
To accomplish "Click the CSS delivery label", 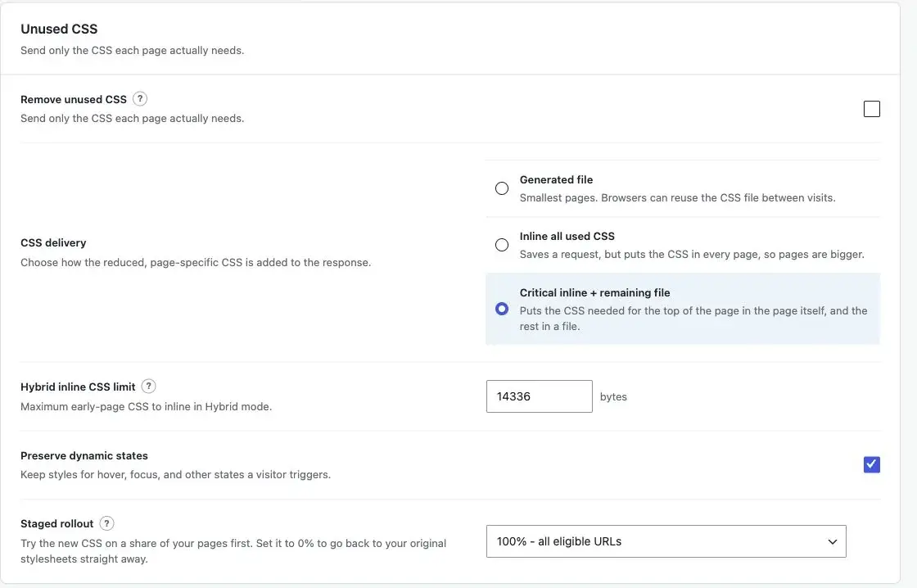I will tap(53, 242).
